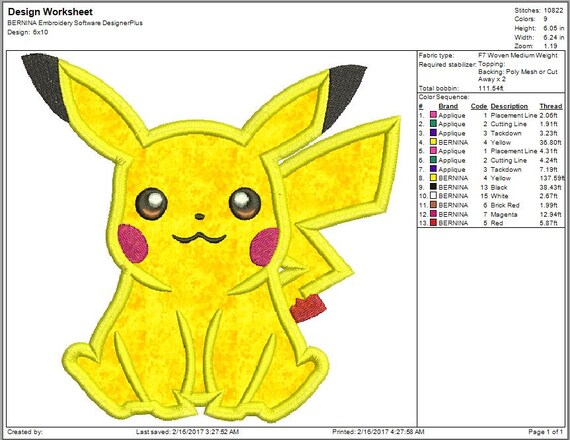Click the red swatch in row 13
This screenshot has height=440, width=570.
pos(433,223)
